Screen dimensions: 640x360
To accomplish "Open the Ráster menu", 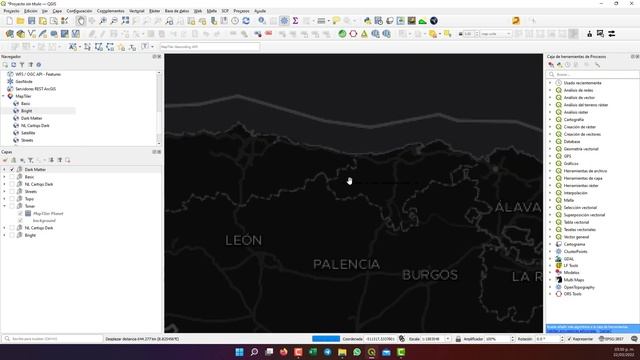I will 155,11.
